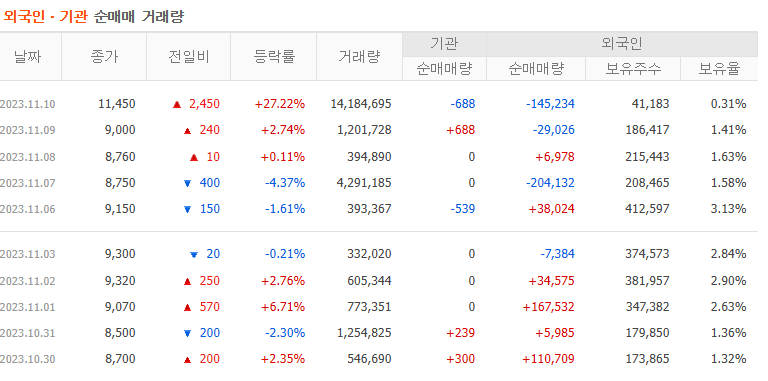Screen dimensions: 768x381
Task: Click the +27.22% change rate
Action: point(280,104)
